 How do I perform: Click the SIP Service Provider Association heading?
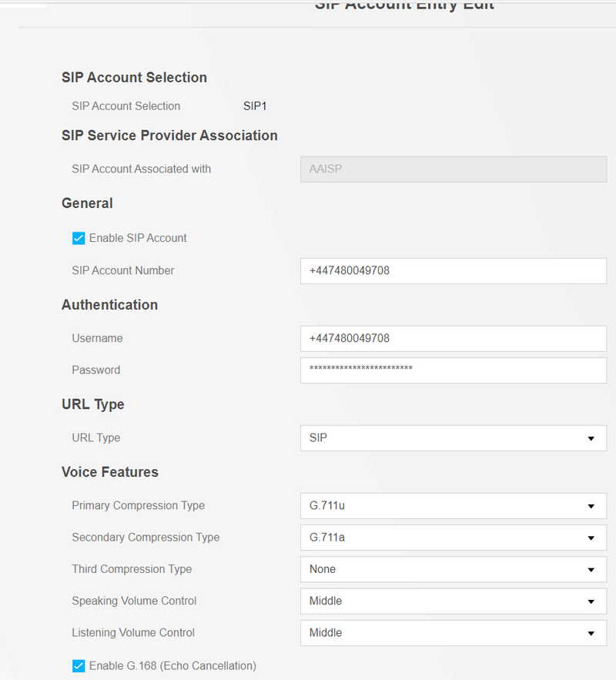pos(169,136)
